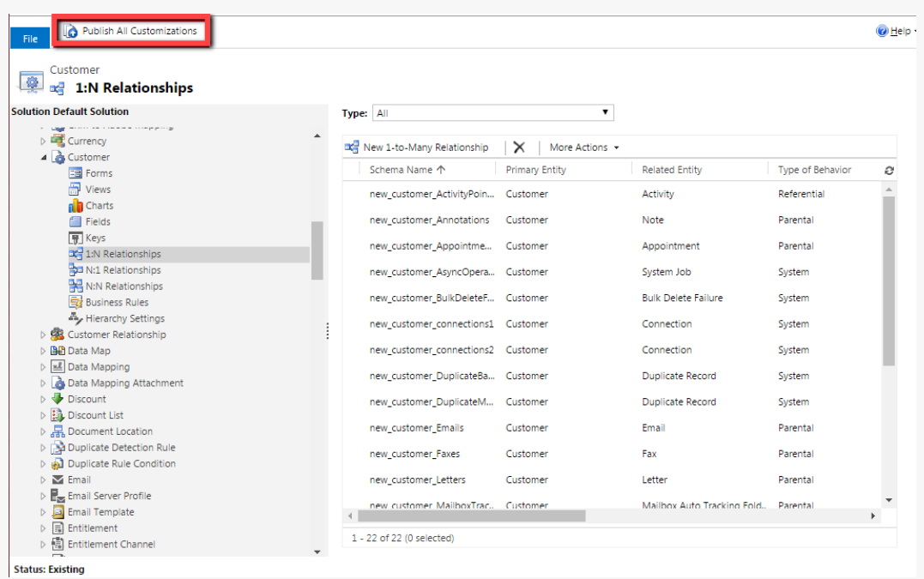Open the File menu
The height and width of the screenshot is (579, 924).
coord(30,39)
